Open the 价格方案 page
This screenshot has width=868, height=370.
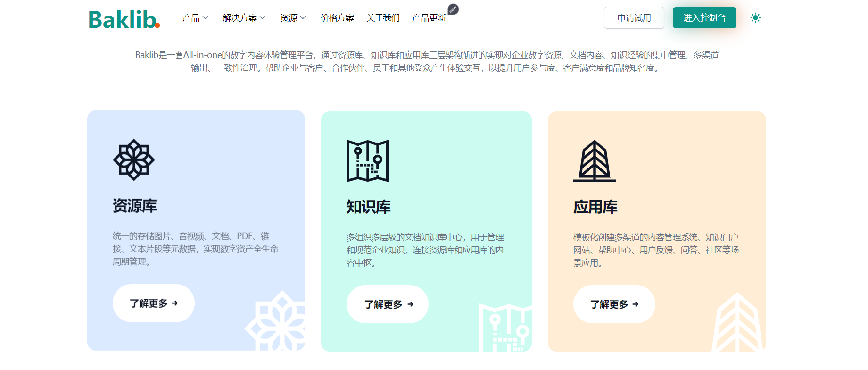[337, 18]
